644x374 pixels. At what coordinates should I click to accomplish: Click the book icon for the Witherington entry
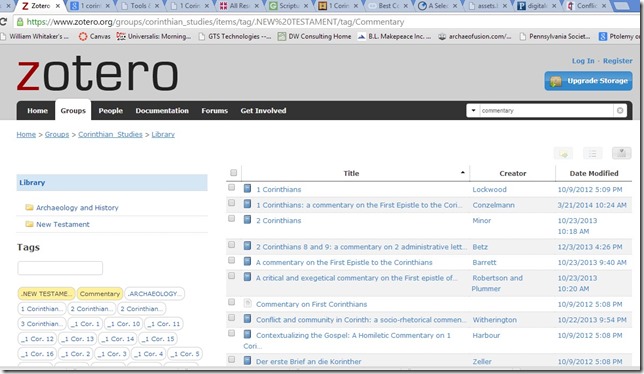[x=247, y=319]
